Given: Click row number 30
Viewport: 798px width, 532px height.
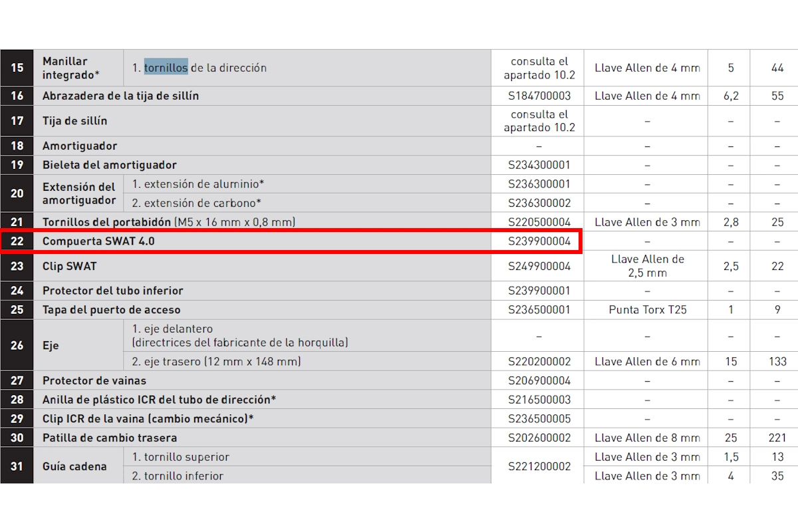Looking at the screenshot, I should [17, 438].
